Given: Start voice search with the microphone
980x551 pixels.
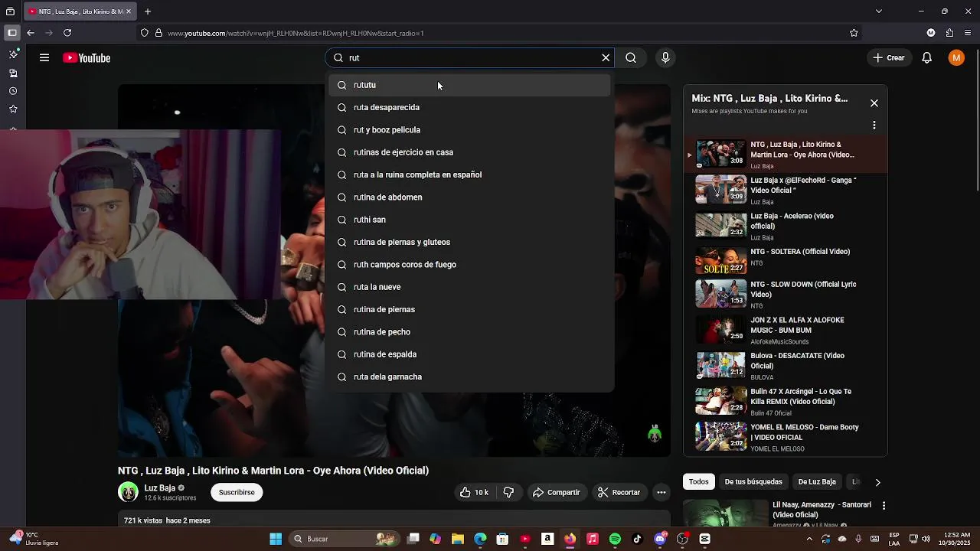Looking at the screenshot, I should [x=665, y=58].
